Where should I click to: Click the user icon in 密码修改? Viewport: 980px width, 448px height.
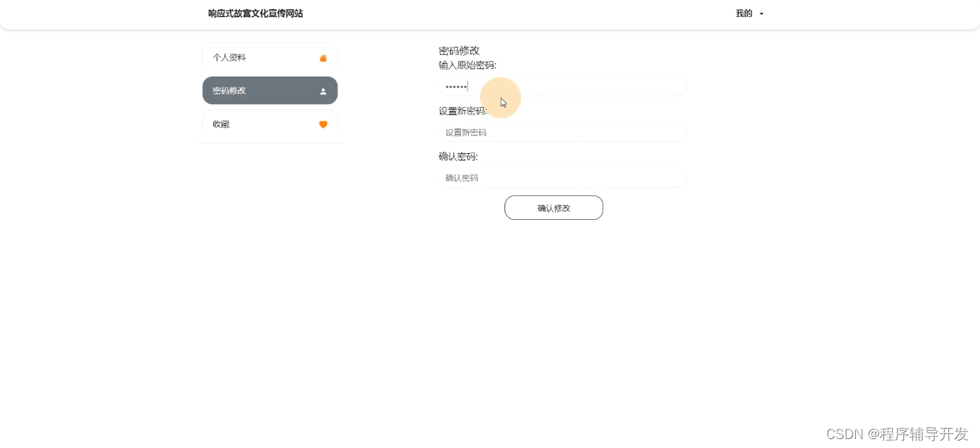point(323,91)
